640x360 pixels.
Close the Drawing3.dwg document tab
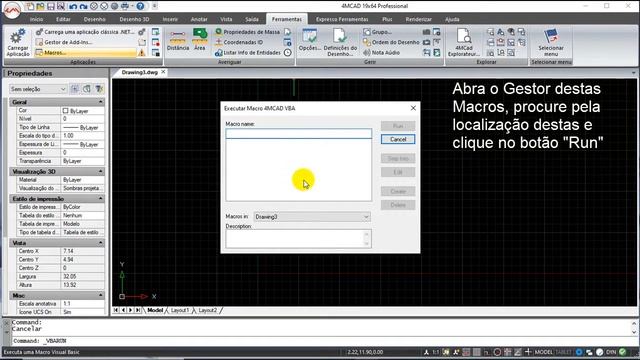163,72
